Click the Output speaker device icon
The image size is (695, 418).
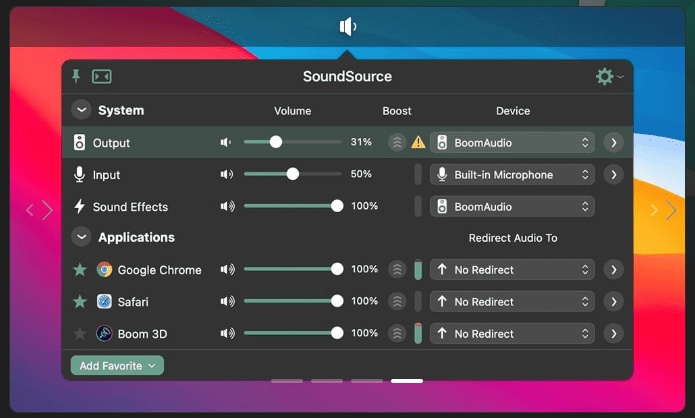79,142
